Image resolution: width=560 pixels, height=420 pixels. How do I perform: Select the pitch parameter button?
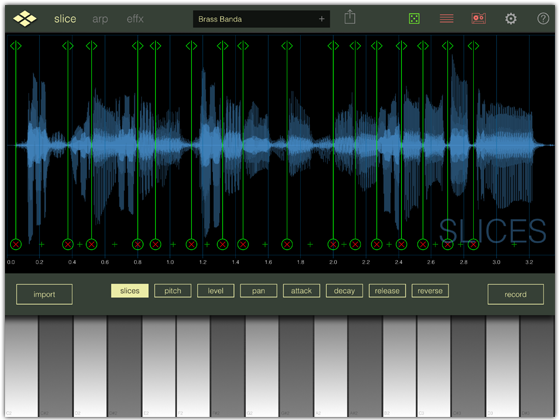[x=173, y=291]
